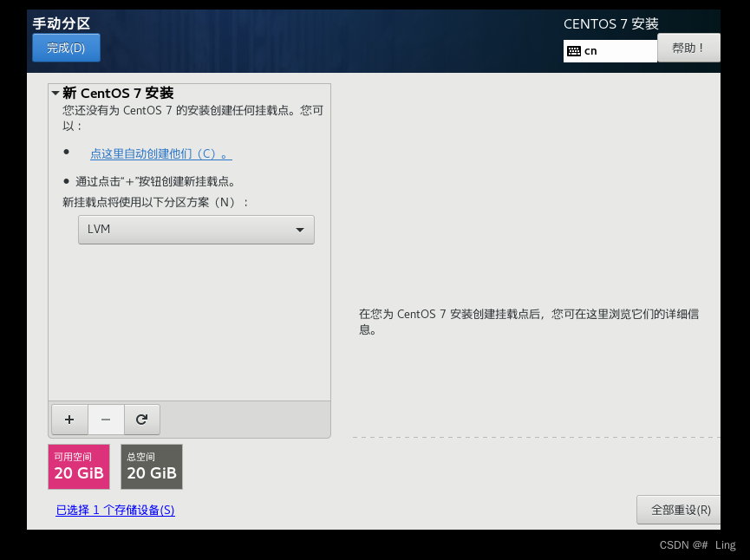Click the pink 可用空间 20 GiB box

pos(79,466)
